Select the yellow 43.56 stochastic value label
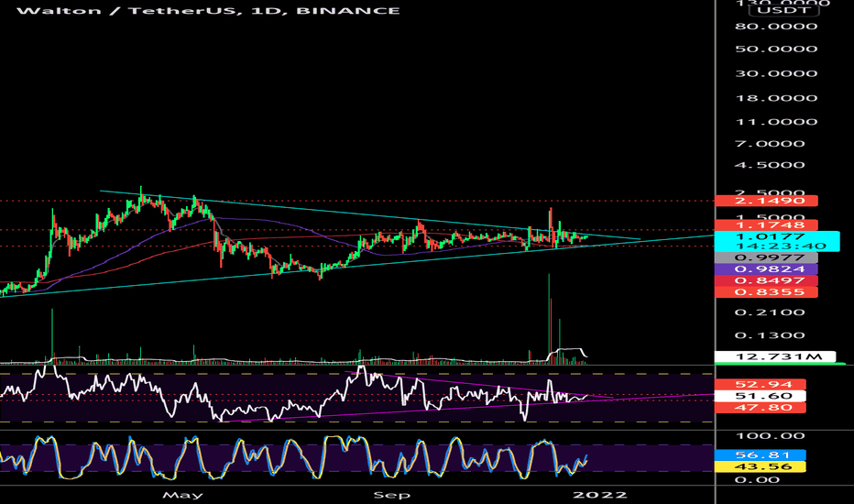The height and width of the screenshot is (504, 854). click(x=760, y=466)
